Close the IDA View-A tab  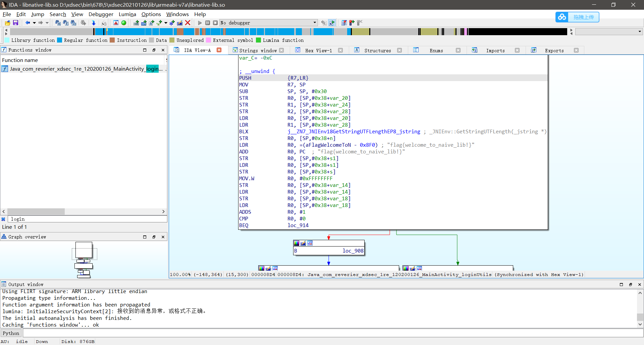point(219,50)
